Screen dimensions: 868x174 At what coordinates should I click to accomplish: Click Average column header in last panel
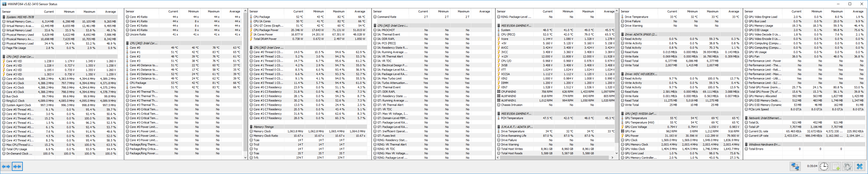click(858, 11)
